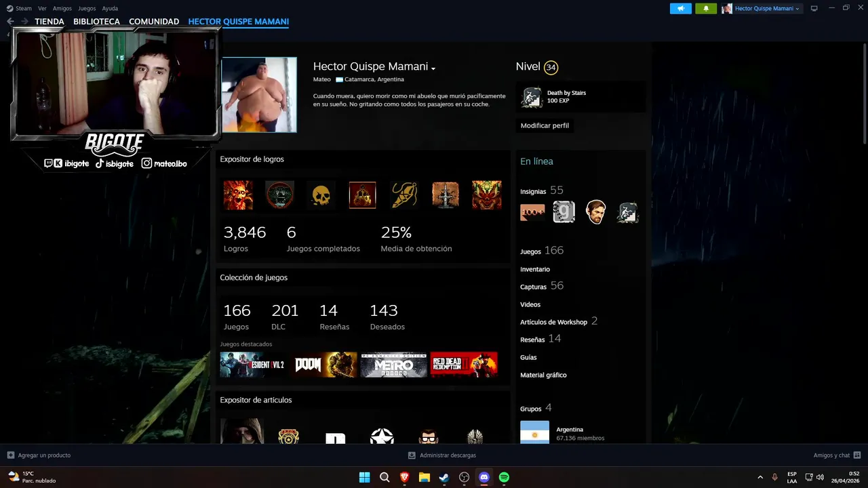Show hidden system tray icons chevron

coord(760,477)
